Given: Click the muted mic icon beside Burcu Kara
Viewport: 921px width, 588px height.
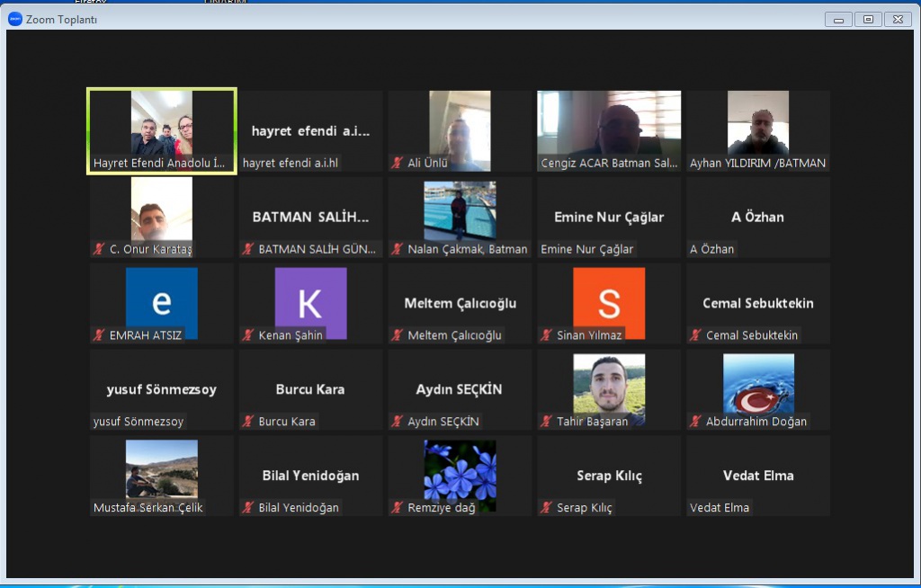Looking at the screenshot, I should pyautogui.click(x=247, y=422).
